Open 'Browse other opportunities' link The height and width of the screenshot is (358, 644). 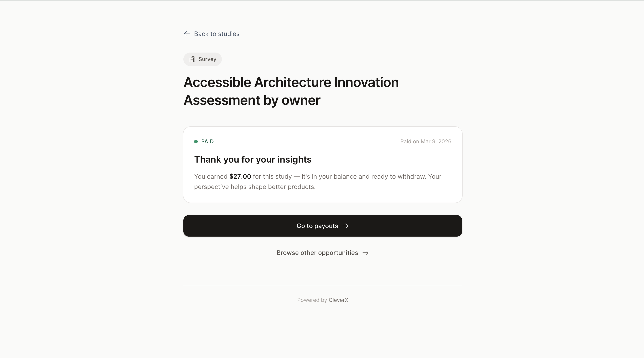click(x=317, y=253)
